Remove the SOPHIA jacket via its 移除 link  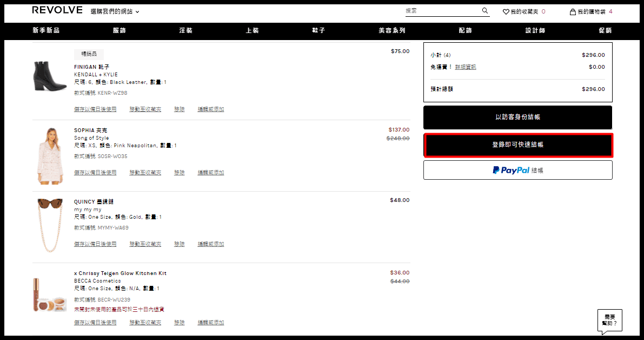[x=179, y=173]
